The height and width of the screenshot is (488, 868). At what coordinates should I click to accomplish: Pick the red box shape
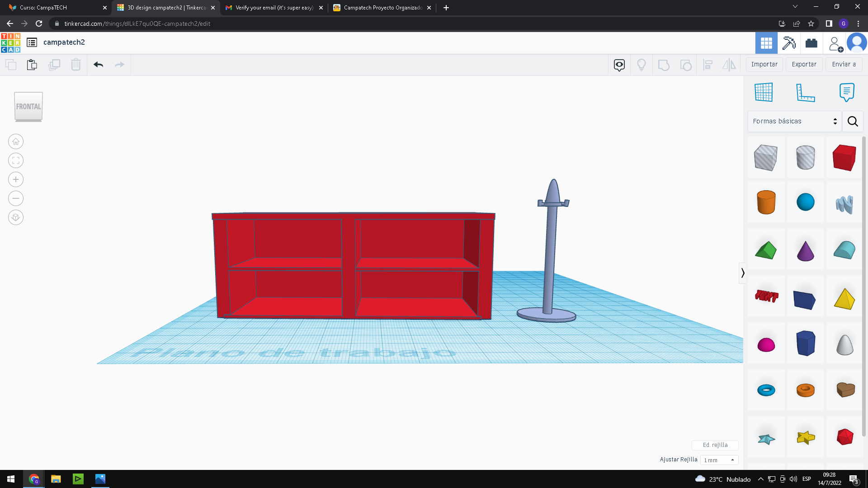coord(844,158)
